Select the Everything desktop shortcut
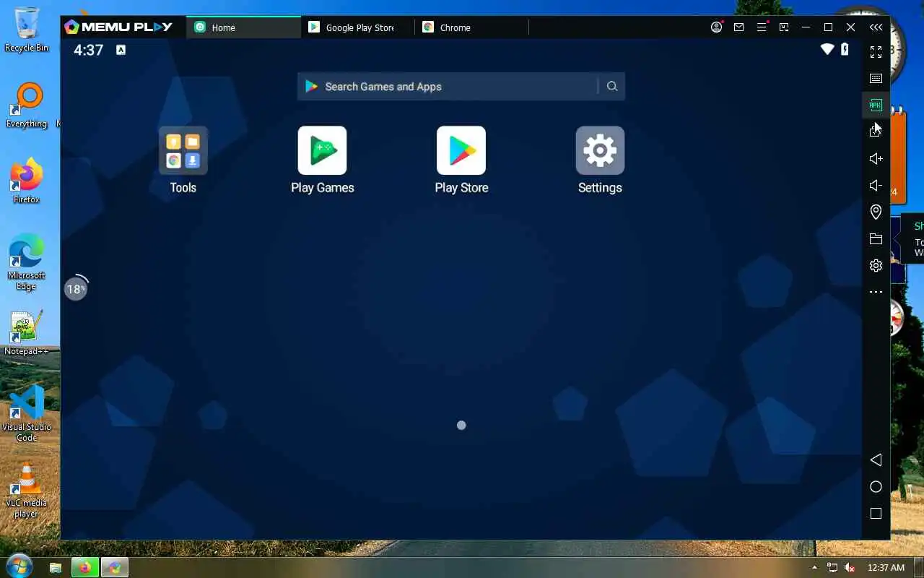 tap(27, 105)
